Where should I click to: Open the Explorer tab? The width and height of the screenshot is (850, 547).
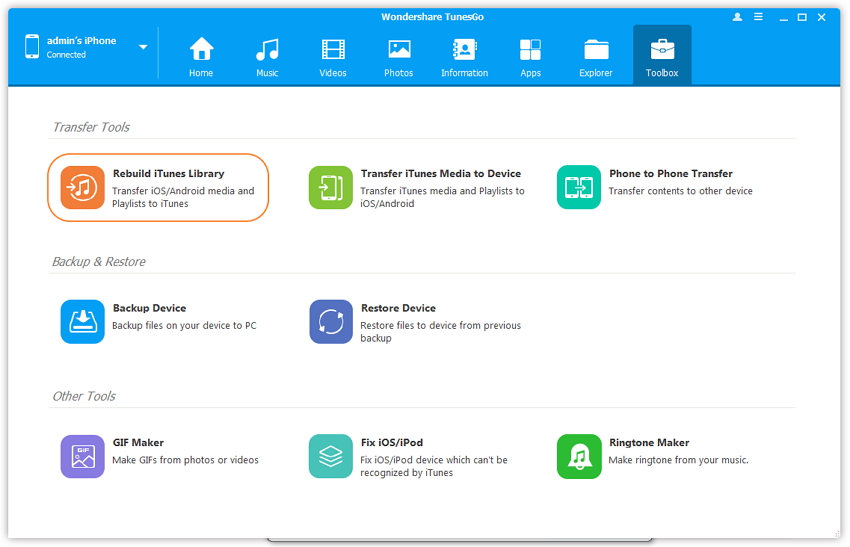coord(596,57)
